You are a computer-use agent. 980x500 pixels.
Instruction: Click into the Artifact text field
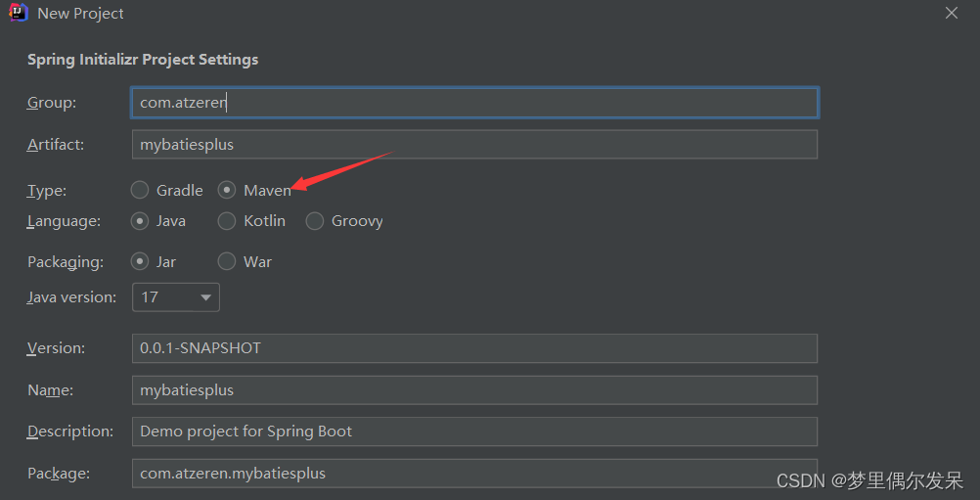[474, 145]
